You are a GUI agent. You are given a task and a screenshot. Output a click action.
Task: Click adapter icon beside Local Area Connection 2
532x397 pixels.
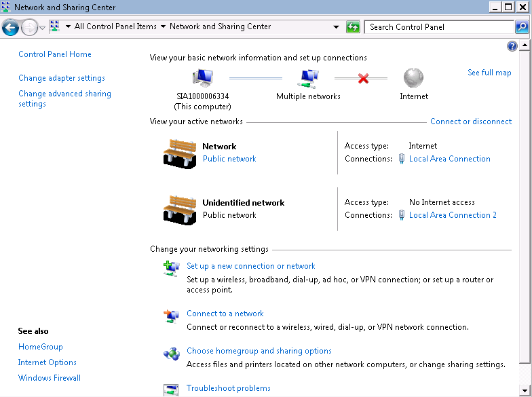pos(402,215)
